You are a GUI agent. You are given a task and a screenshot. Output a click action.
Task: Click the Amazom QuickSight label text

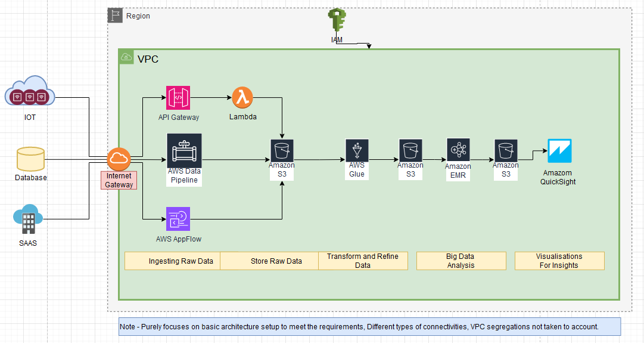click(558, 177)
